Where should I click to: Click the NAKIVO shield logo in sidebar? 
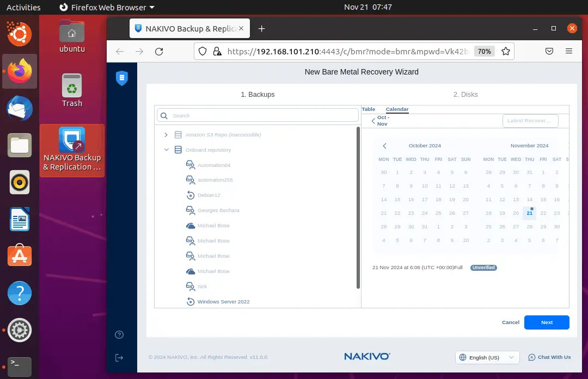pos(122,78)
